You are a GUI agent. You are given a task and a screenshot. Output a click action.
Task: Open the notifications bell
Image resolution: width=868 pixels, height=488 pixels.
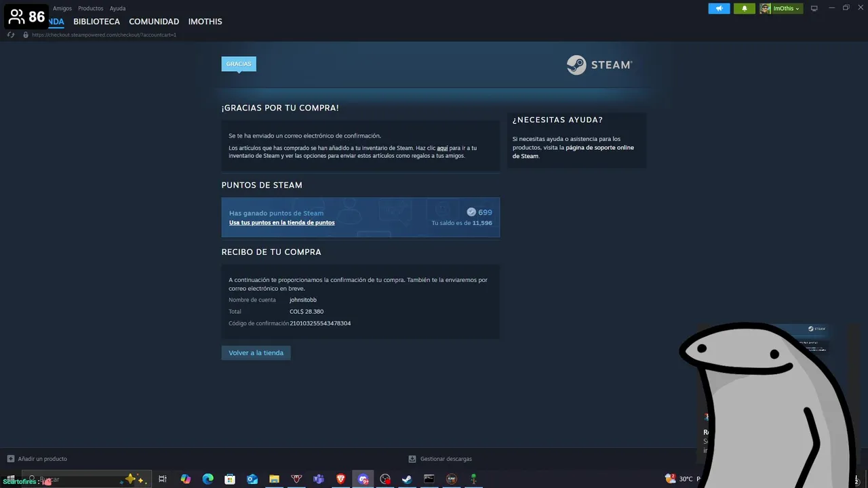(744, 8)
